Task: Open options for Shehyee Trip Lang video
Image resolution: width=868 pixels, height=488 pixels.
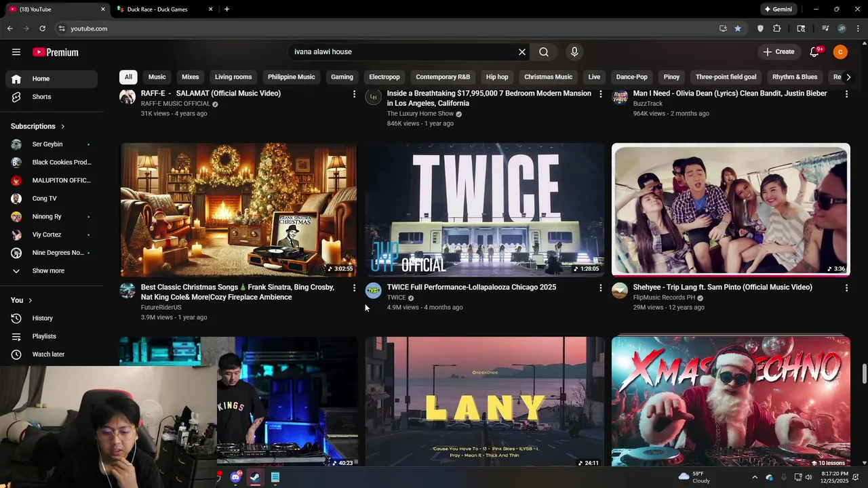Action: (846, 288)
